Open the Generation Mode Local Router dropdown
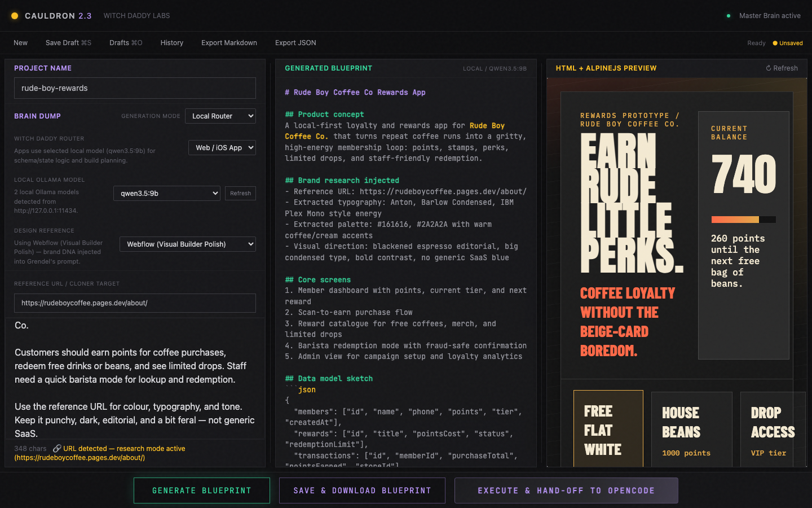The width and height of the screenshot is (812, 508). point(220,116)
